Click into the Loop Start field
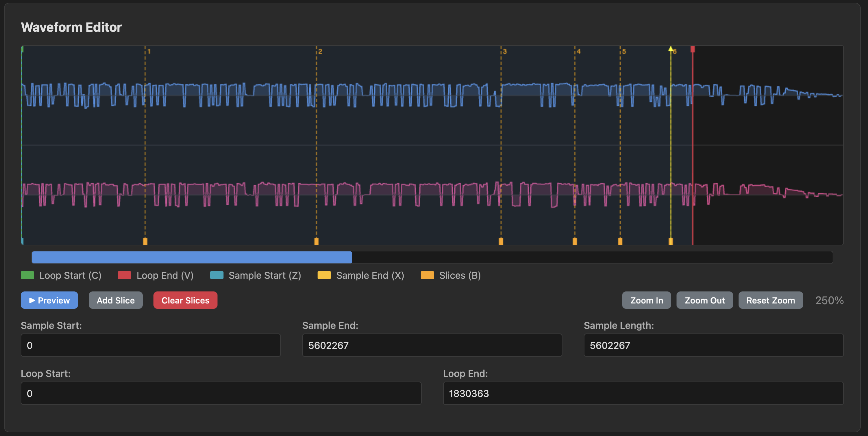This screenshot has width=868, height=436. tap(221, 393)
